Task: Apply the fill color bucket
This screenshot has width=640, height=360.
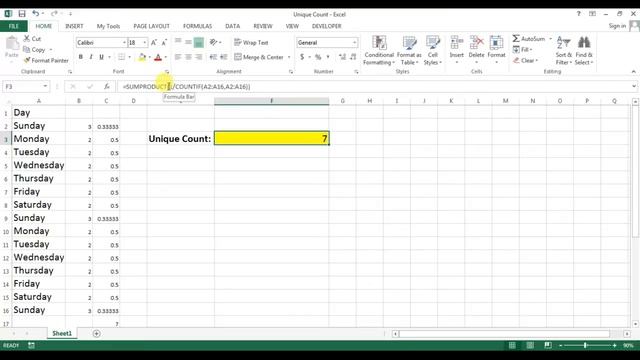Action: point(142,57)
